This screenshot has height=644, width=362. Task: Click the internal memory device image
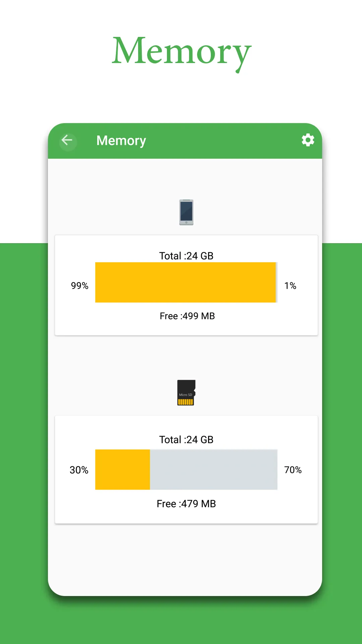[186, 212]
